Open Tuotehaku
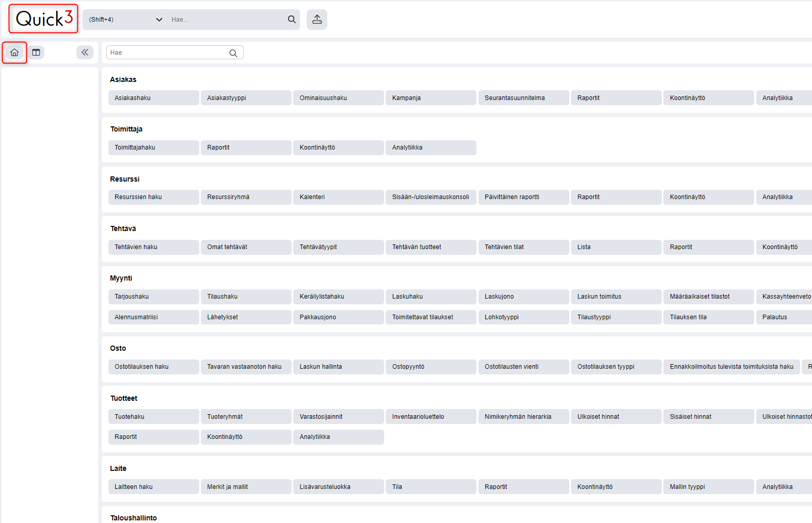The image size is (812, 523). tap(154, 417)
